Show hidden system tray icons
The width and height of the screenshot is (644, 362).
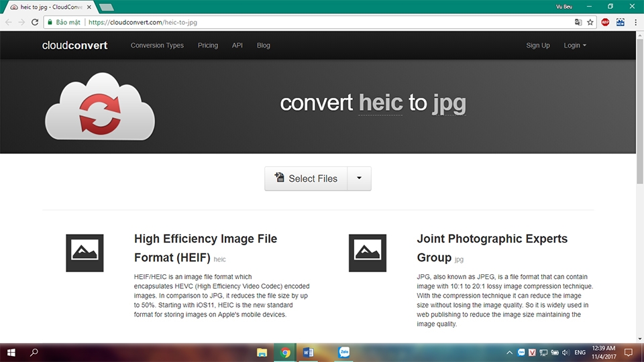click(511, 352)
